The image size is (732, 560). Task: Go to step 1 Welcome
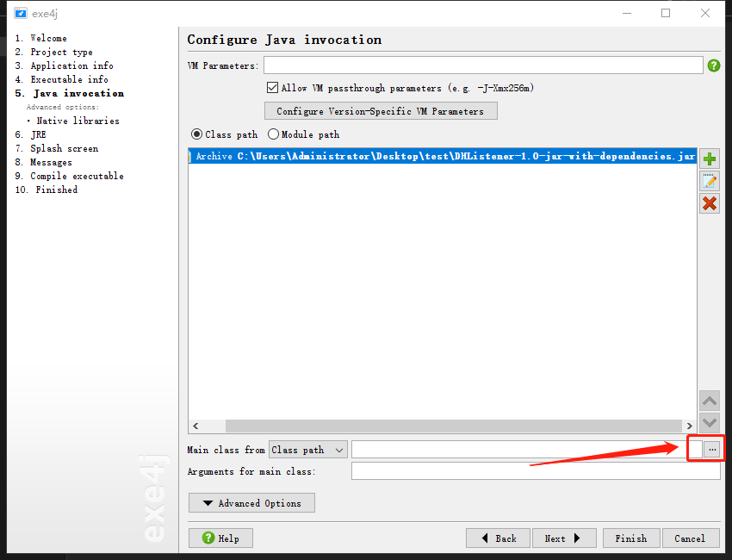click(x=40, y=38)
